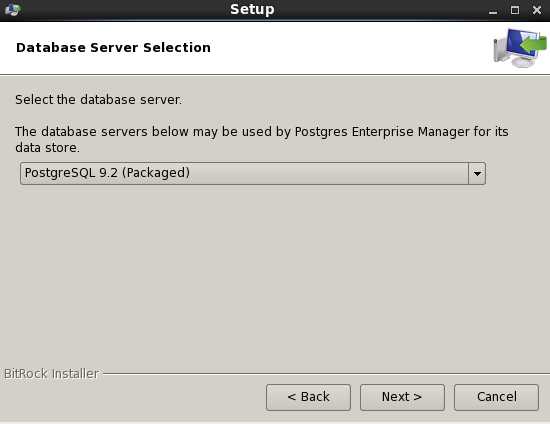
Task: Minimize the Setup window
Action: [x=493, y=11]
